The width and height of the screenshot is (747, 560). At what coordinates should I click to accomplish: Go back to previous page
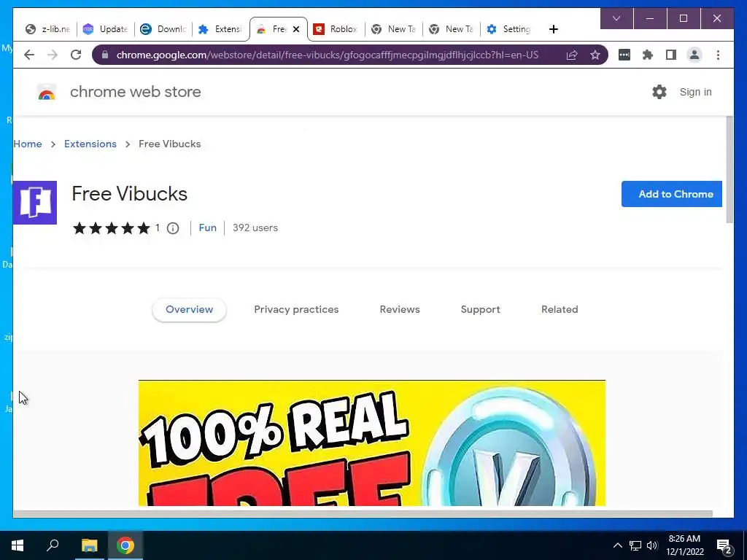[29, 55]
